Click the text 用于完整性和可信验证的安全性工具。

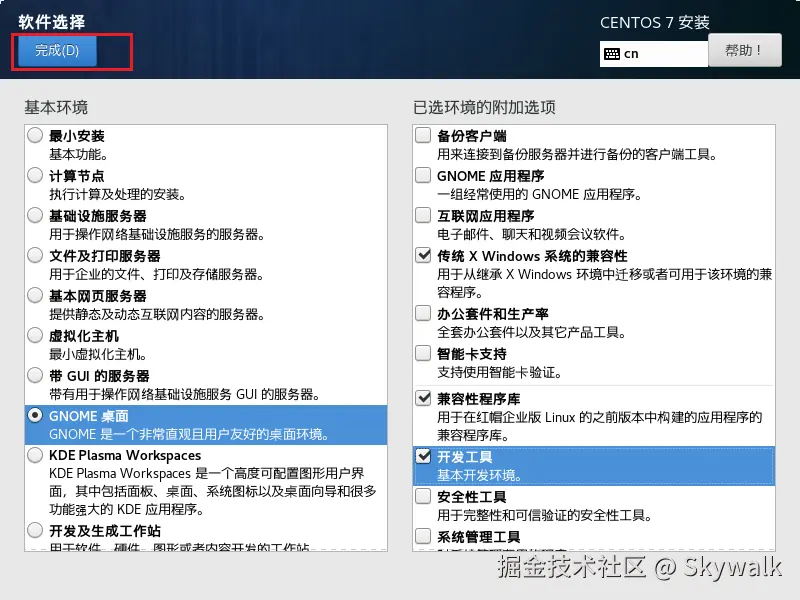pos(545,515)
